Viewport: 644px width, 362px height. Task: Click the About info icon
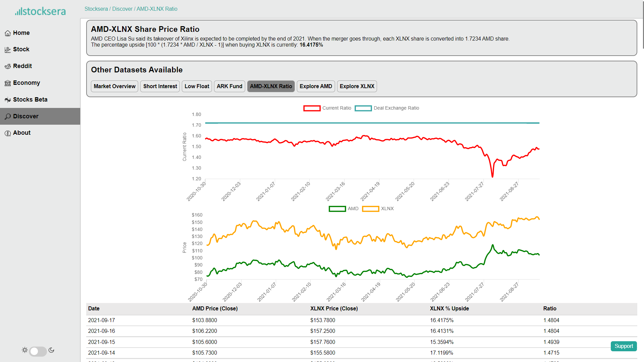point(8,133)
